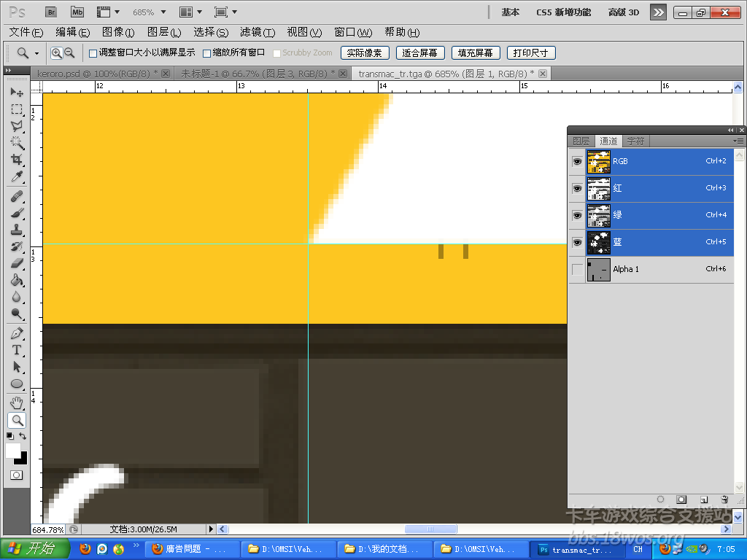Viewport: 747px width, 560px height.
Task: Select the Lasso tool
Action: coord(16,126)
